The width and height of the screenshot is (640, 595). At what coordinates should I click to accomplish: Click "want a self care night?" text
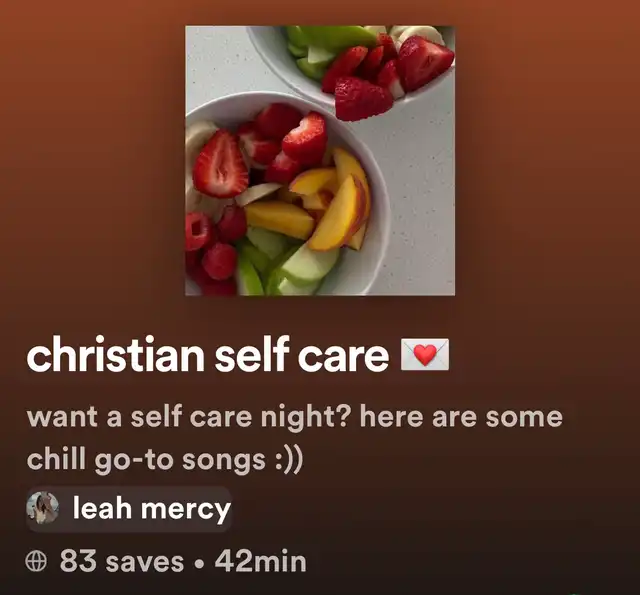[x=187, y=417]
